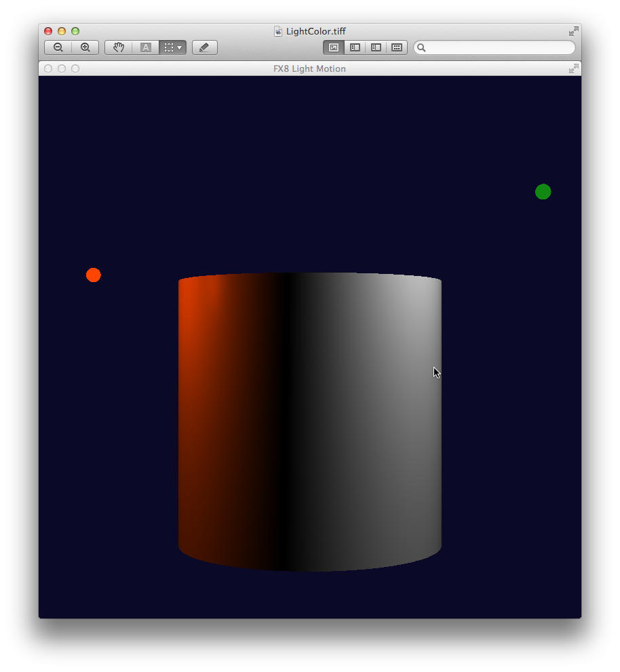Click the green light dot in the image

543,192
